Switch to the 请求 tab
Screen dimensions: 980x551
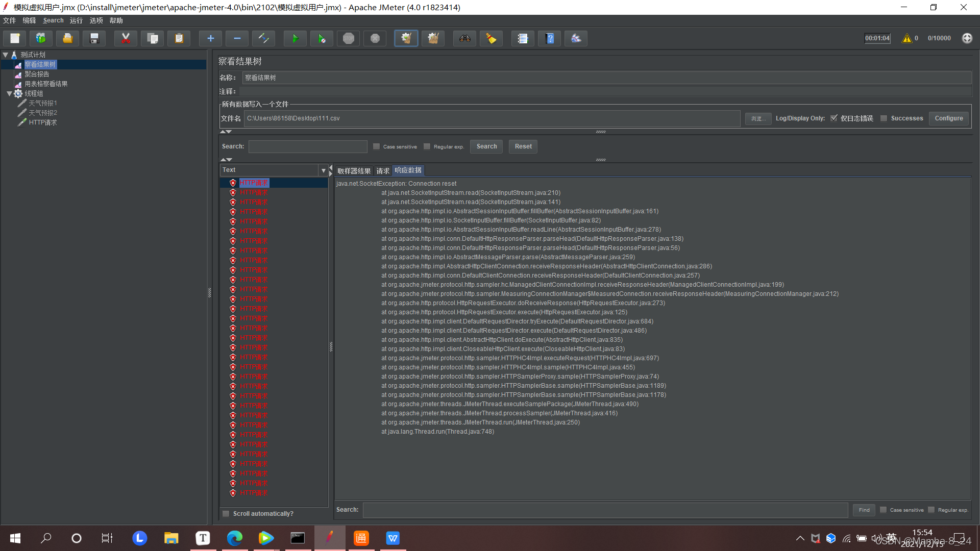(x=383, y=171)
